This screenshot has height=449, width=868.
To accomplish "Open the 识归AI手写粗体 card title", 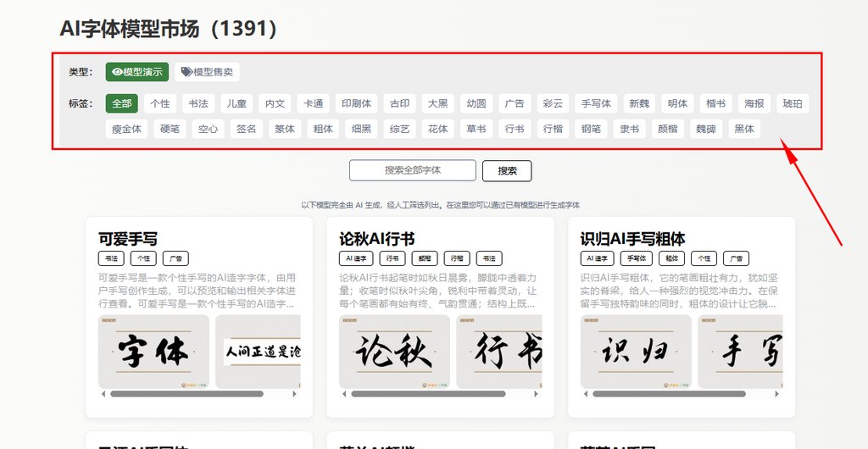I will [632, 239].
